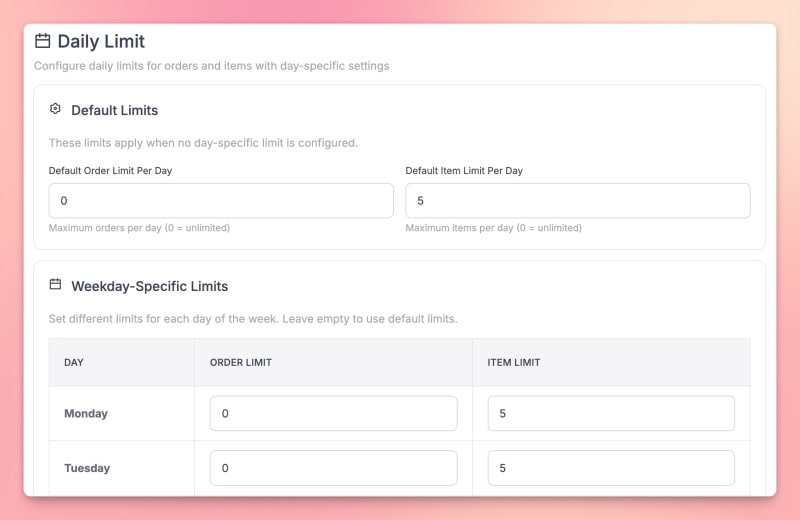
Task: Click the Default Item Limit Per Day label
Action: [464, 171]
